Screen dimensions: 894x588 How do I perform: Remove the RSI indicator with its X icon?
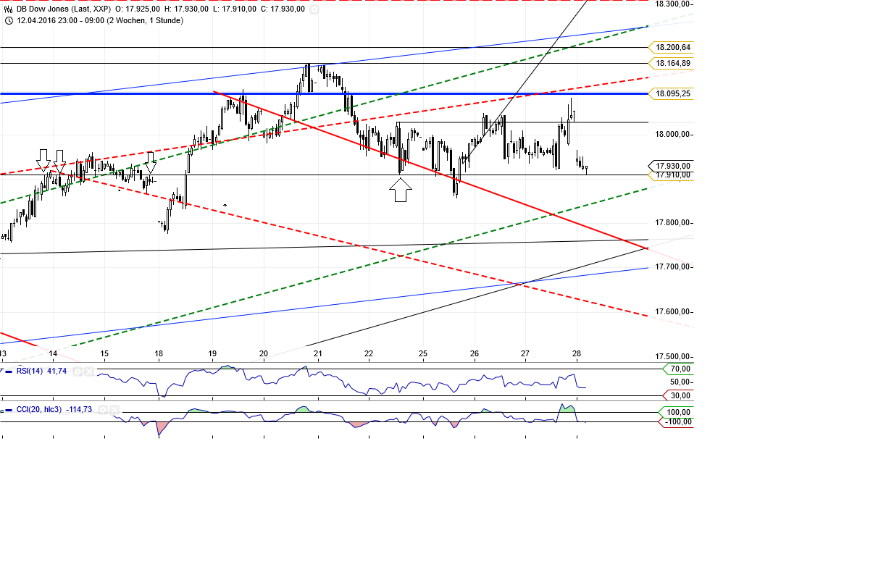click(x=88, y=371)
